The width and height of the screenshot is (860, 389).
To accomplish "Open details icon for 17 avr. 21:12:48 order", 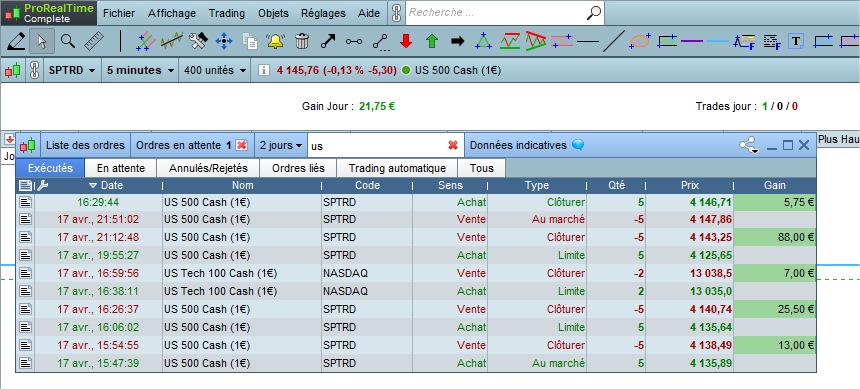I will 25,238.
